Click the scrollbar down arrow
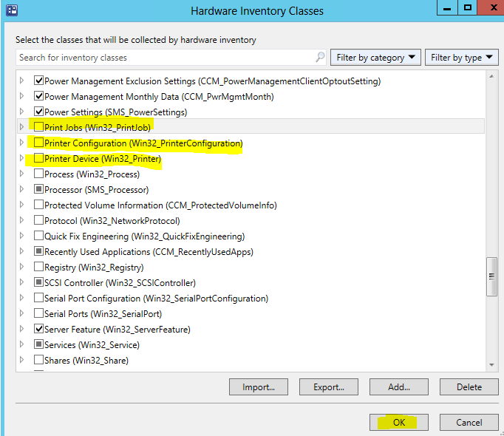The image size is (504, 436). 492,365
